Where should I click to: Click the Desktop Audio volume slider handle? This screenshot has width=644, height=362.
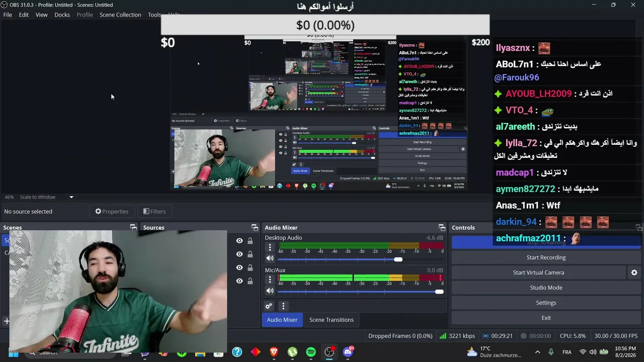pyautogui.click(x=398, y=259)
